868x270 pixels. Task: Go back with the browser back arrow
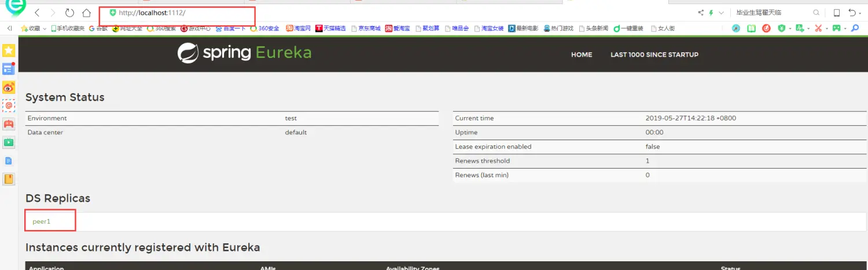click(x=37, y=13)
